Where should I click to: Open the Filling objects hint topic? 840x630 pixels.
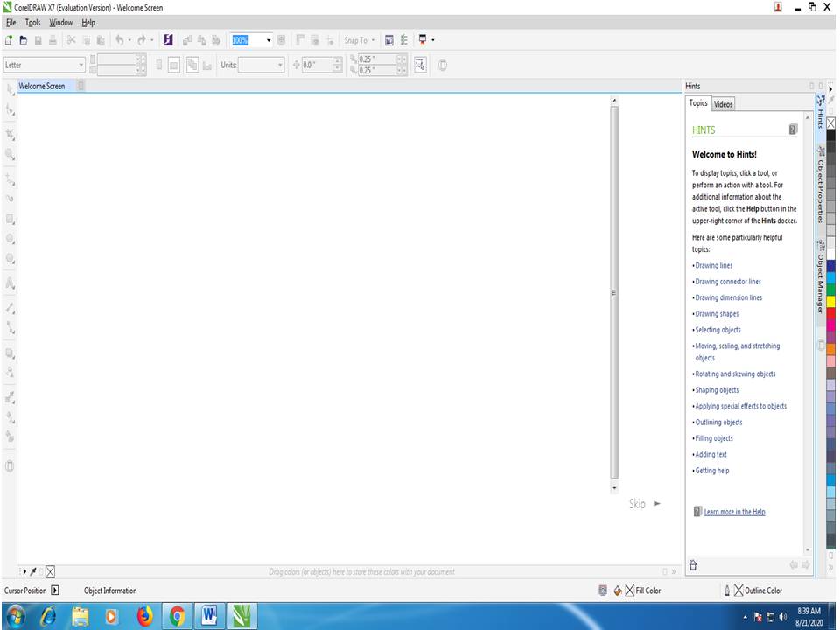coord(714,437)
